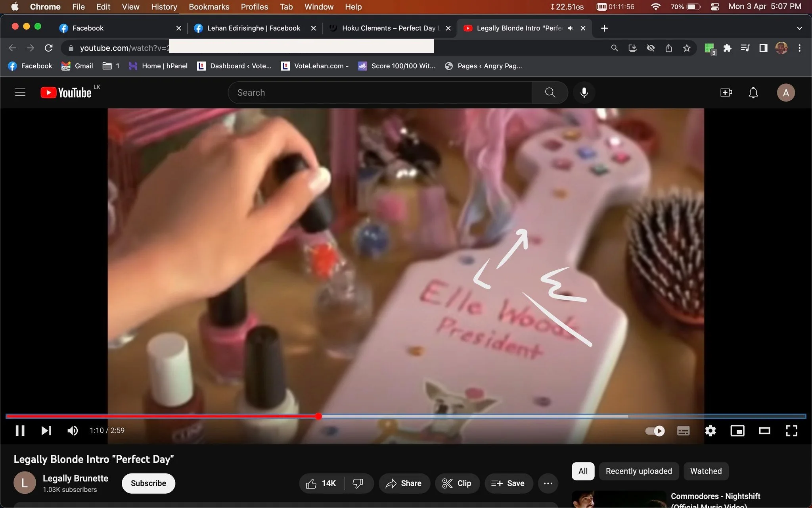Toggle subtitles/closed captions
The image size is (812, 508).
pyautogui.click(x=683, y=431)
